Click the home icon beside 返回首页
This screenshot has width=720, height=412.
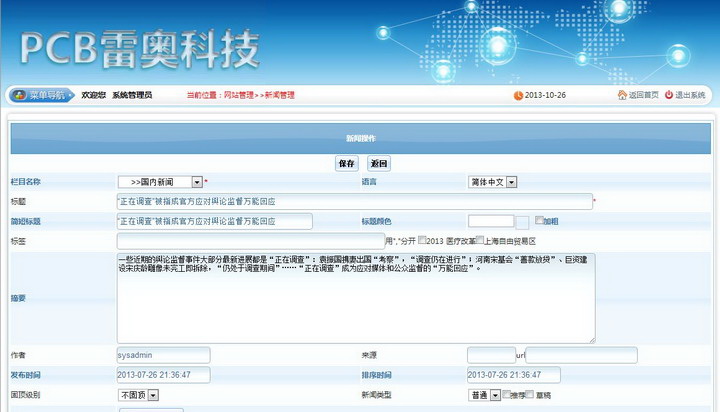pos(622,95)
